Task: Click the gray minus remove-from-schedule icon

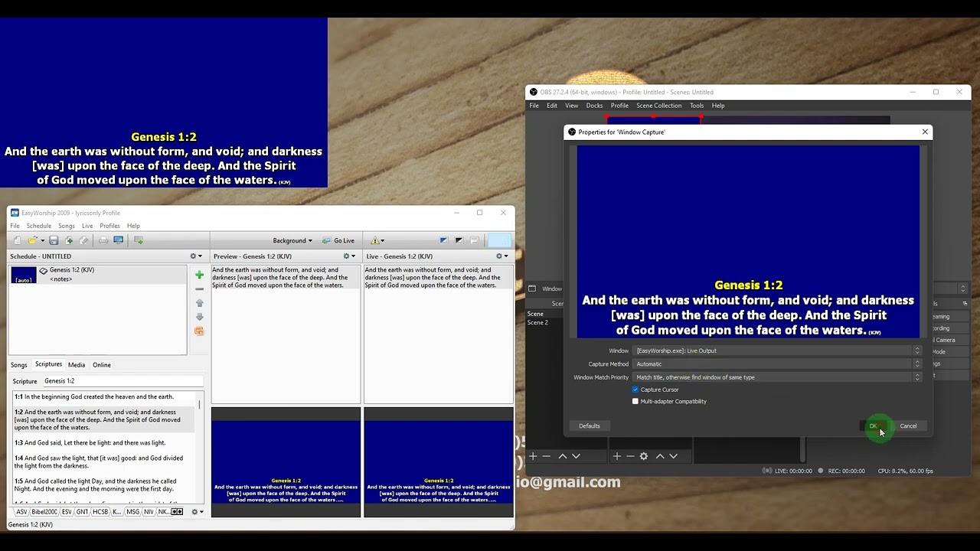Action: click(x=200, y=289)
